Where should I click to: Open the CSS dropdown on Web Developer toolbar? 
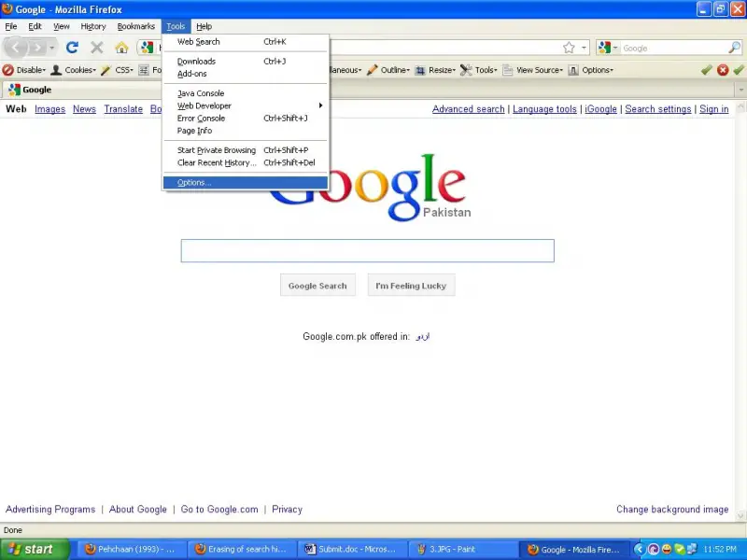[x=118, y=70]
